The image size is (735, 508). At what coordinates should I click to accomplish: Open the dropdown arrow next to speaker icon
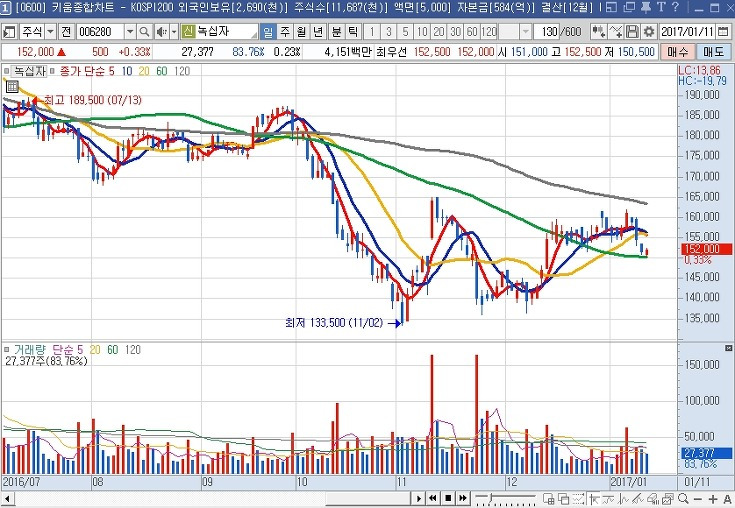[174, 32]
